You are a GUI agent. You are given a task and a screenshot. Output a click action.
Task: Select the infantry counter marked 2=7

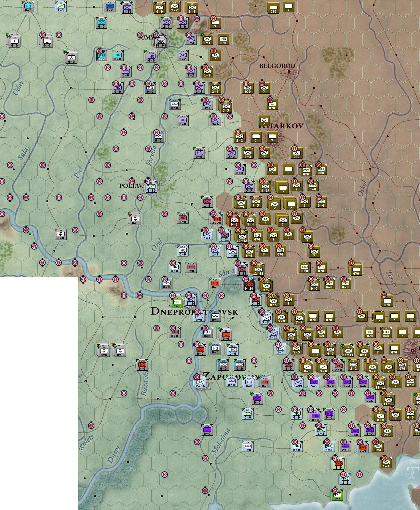pyautogui.click(x=166, y=23)
